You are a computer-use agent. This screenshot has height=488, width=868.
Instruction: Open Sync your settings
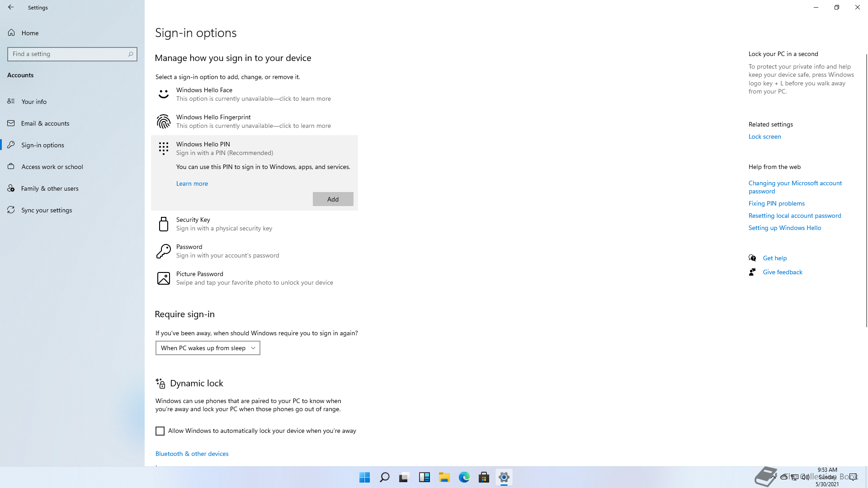click(72, 210)
